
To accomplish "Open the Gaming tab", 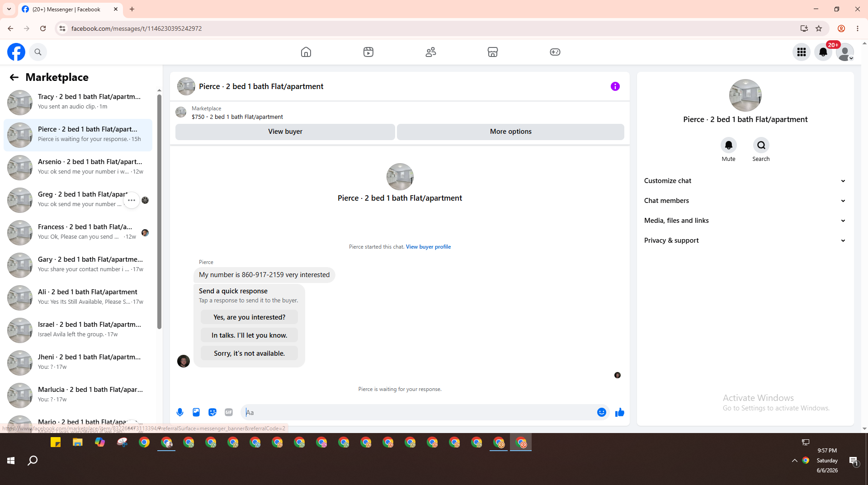I will click(555, 52).
